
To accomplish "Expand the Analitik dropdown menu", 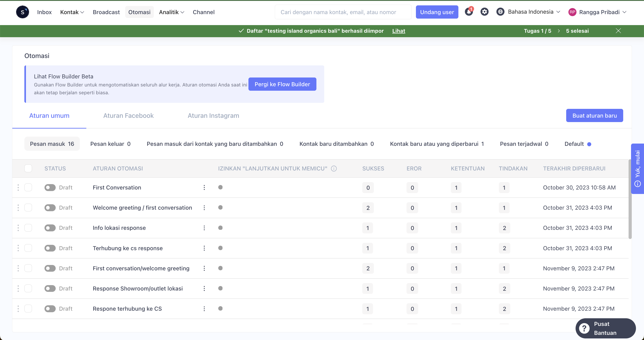I will 171,12.
